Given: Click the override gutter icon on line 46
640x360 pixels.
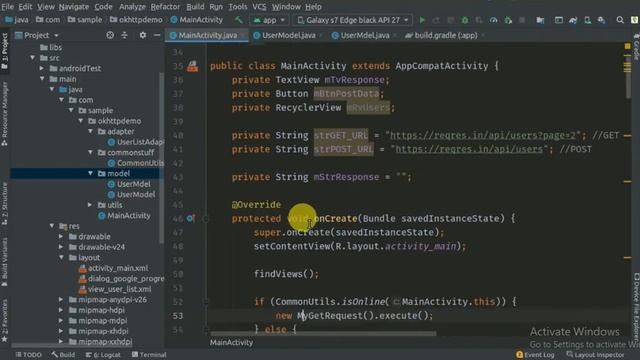Looking at the screenshot, I should pyautogui.click(x=191, y=218).
